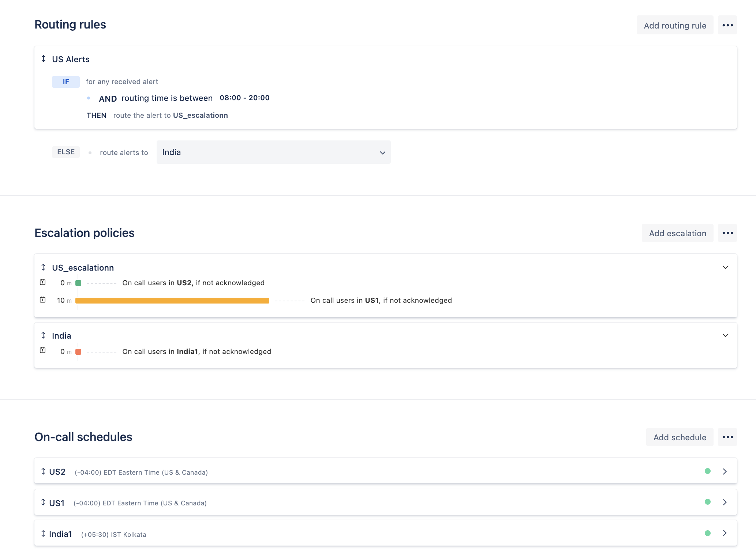Image resolution: width=756 pixels, height=550 pixels.
Task: Open the ELSE route alerts to India dropdown
Action: [x=274, y=152]
